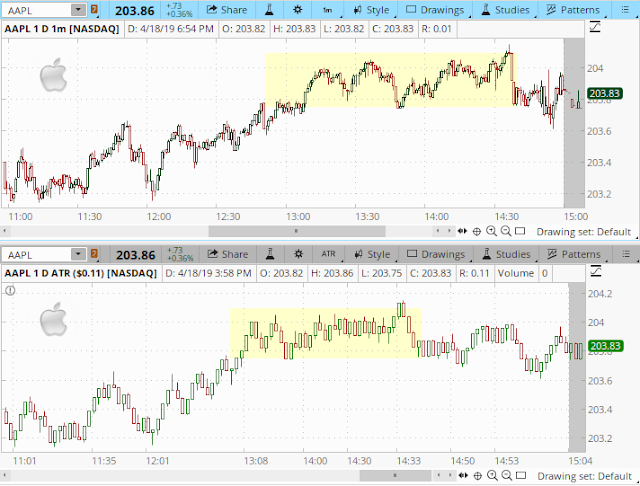The width and height of the screenshot is (640, 486).
Task: Open chart settings gear in bottom chart
Action: 298,255
